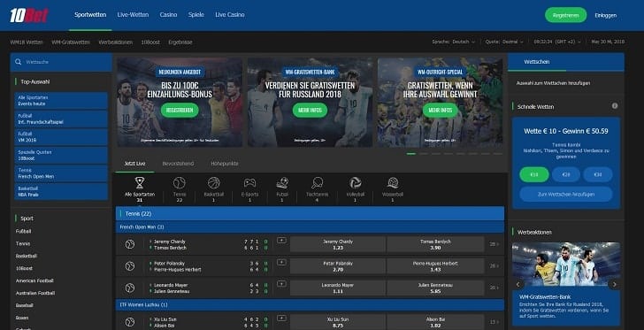The height and width of the screenshot is (330, 644).
Task: Open 10Boost in the sub navigation
Action: tap(150, 42)
